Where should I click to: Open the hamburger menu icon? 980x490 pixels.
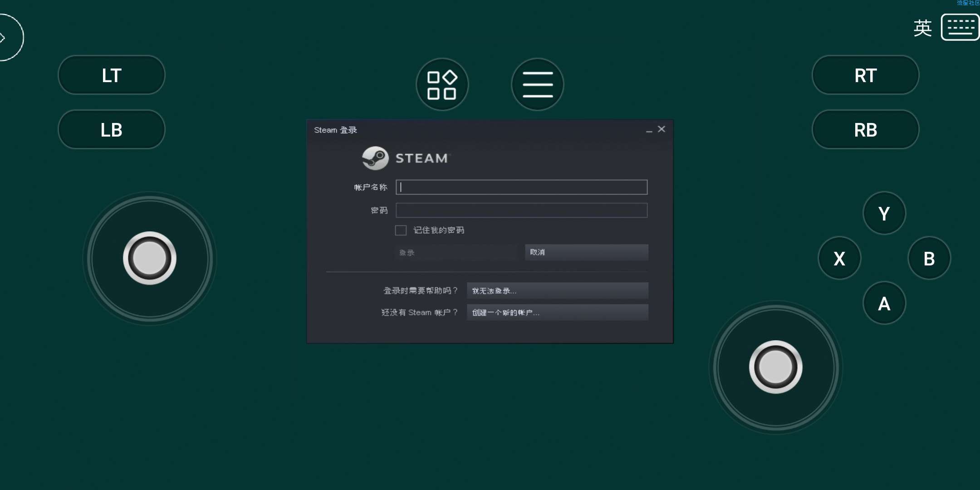(537, 84)
